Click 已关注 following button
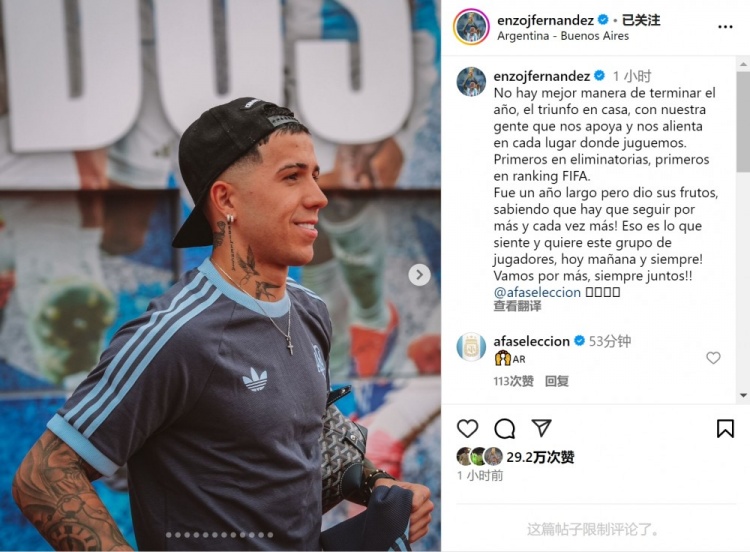 tap(641, 20)
